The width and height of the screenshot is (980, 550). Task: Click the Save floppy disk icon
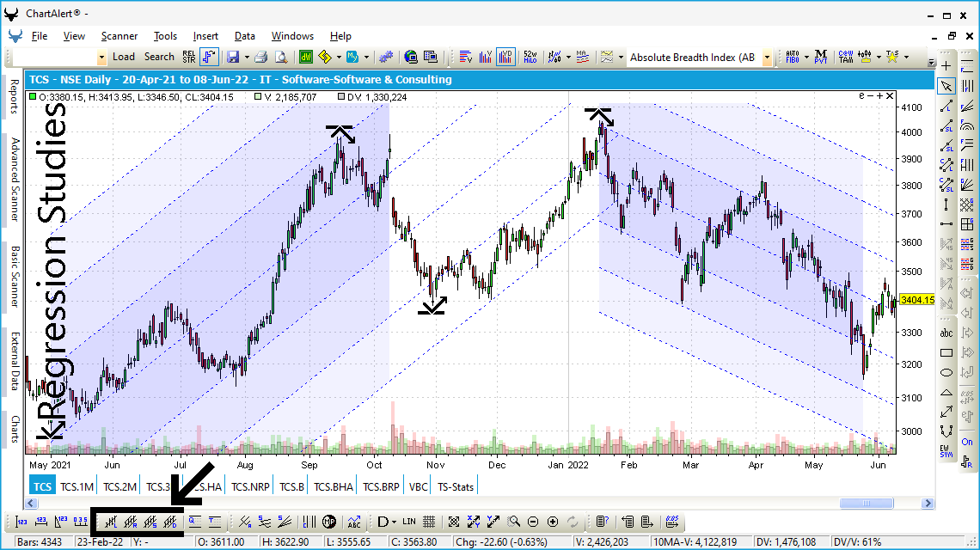233,57
